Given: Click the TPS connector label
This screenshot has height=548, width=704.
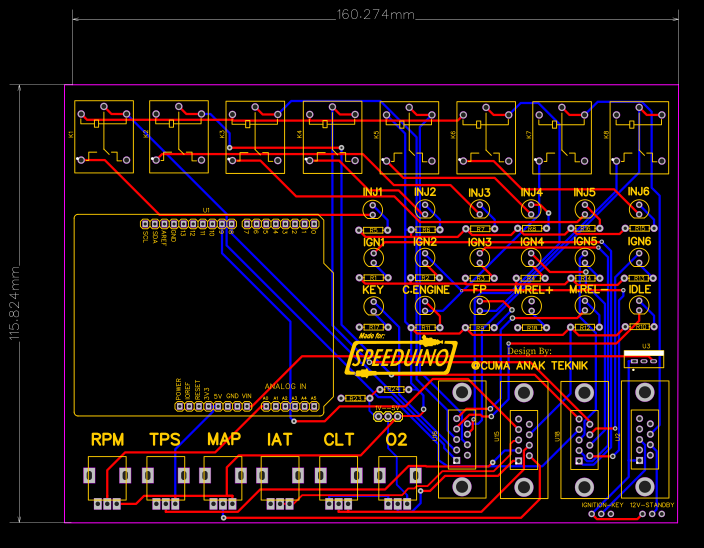Looking at the screenshot, I should click(x=165, y=440).
